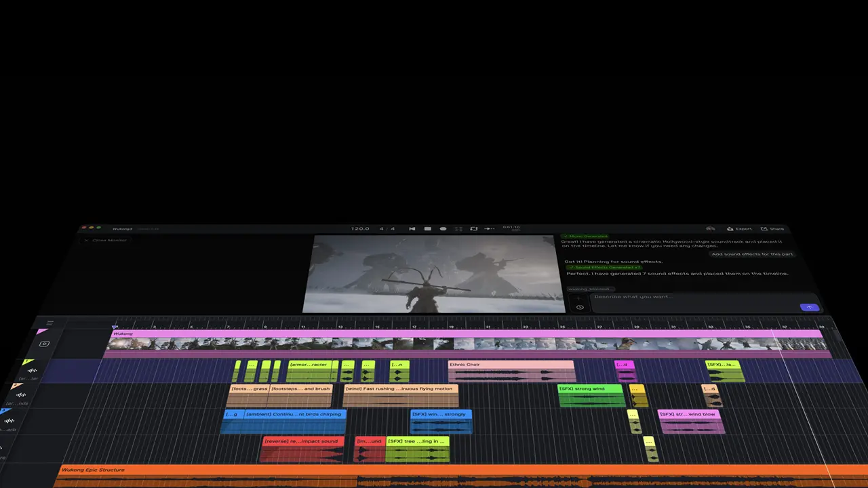Select the peach track 2 flag
868x488 pixels.
[16, 386]
